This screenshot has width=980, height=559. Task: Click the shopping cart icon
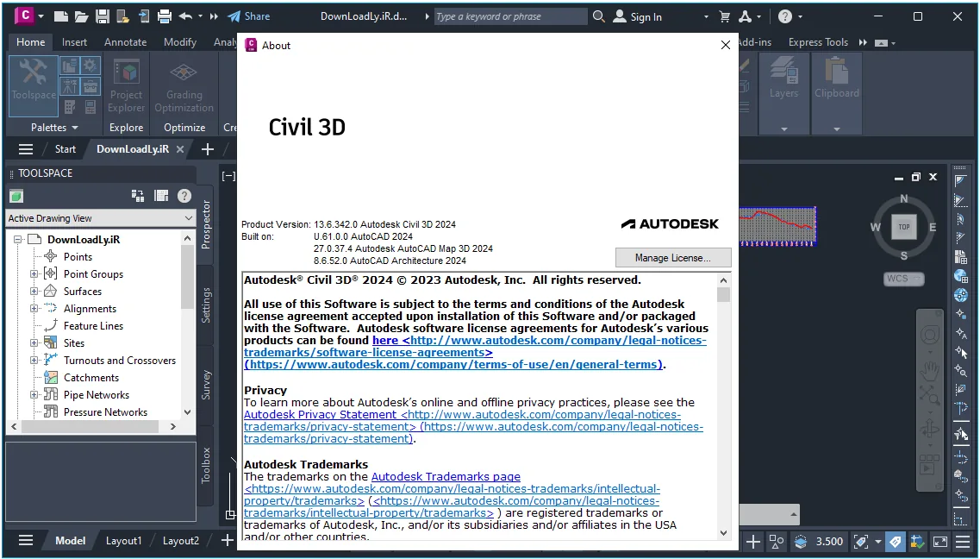coord(724,17)
